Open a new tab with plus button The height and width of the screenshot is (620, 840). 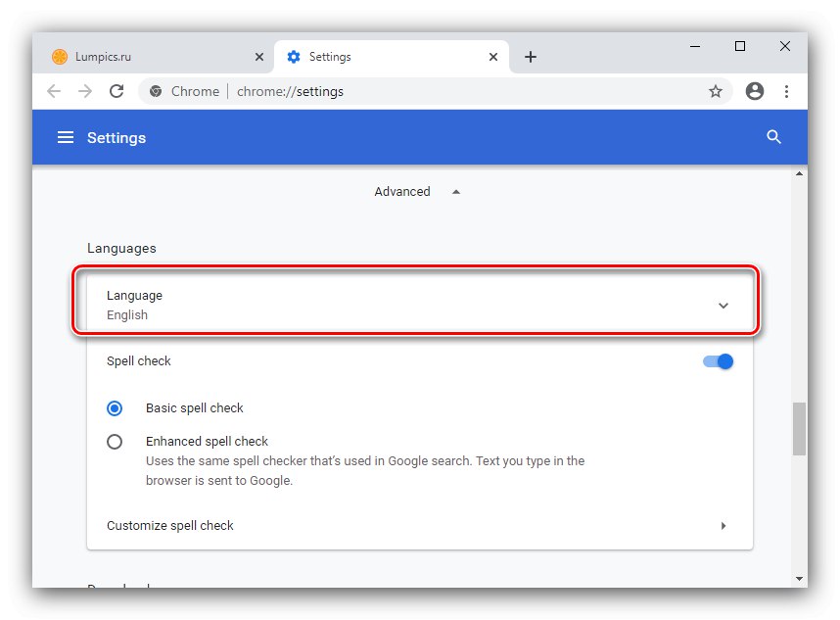coord(531,57)
